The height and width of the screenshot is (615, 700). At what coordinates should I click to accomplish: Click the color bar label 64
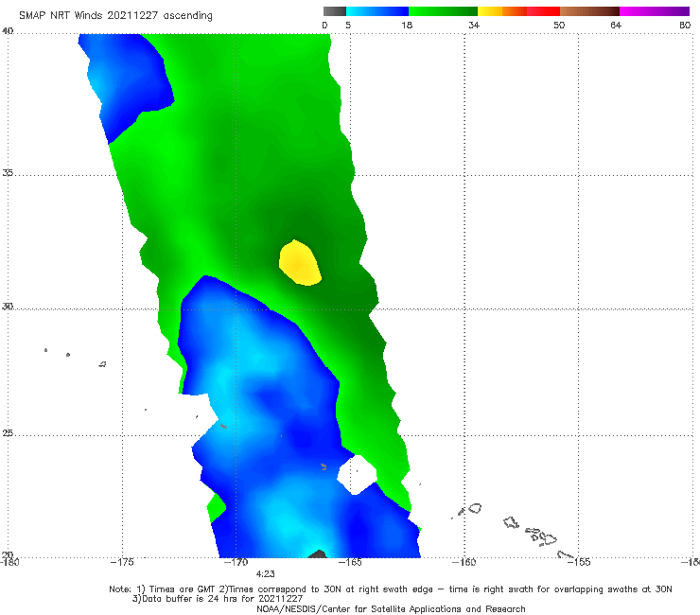(x=616, y=26)
